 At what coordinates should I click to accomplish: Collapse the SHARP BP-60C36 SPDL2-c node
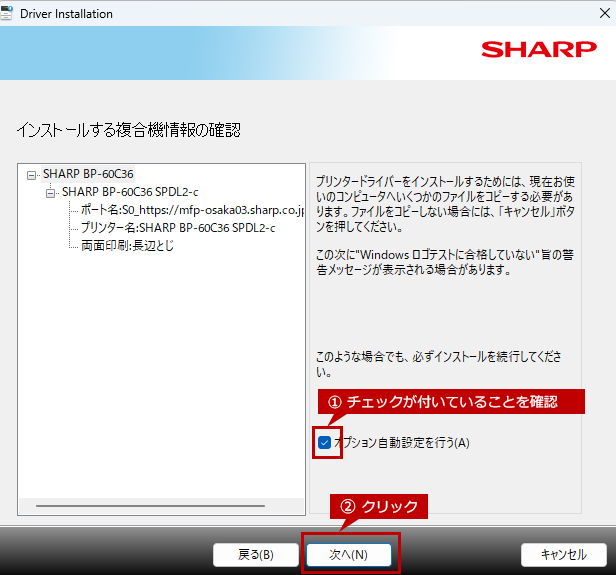coord(50,193)
